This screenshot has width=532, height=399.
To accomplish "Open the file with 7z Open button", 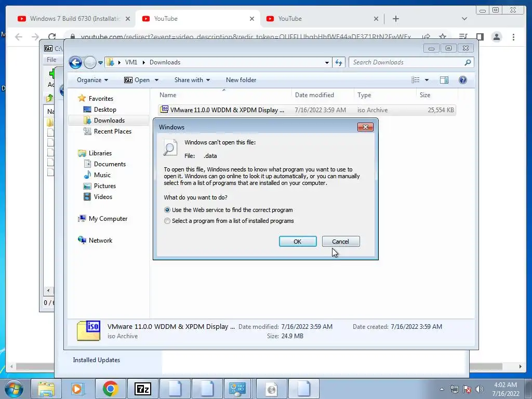I will tap(137, 80).
